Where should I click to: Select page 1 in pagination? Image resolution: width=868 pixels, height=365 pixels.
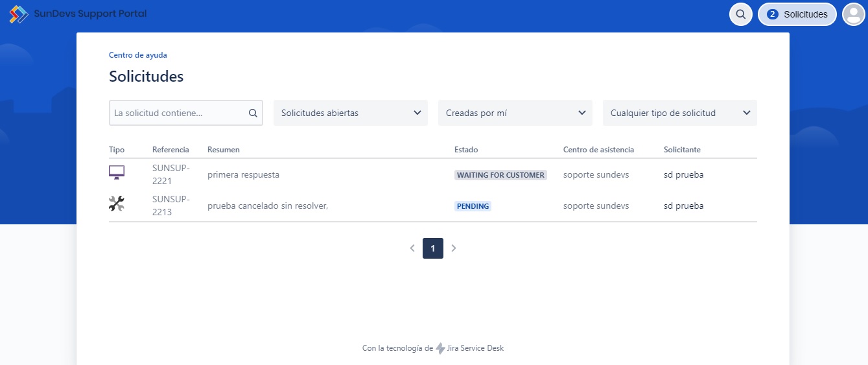pos(433,248)
